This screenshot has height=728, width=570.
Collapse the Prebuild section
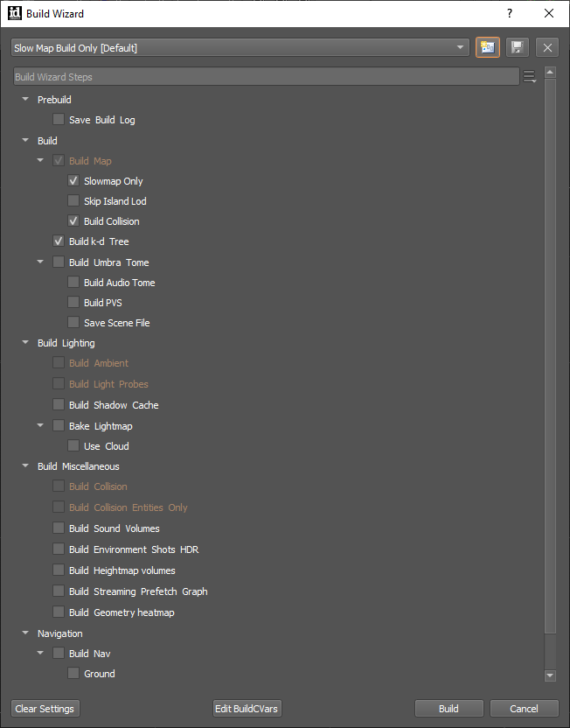click(25, 100)
